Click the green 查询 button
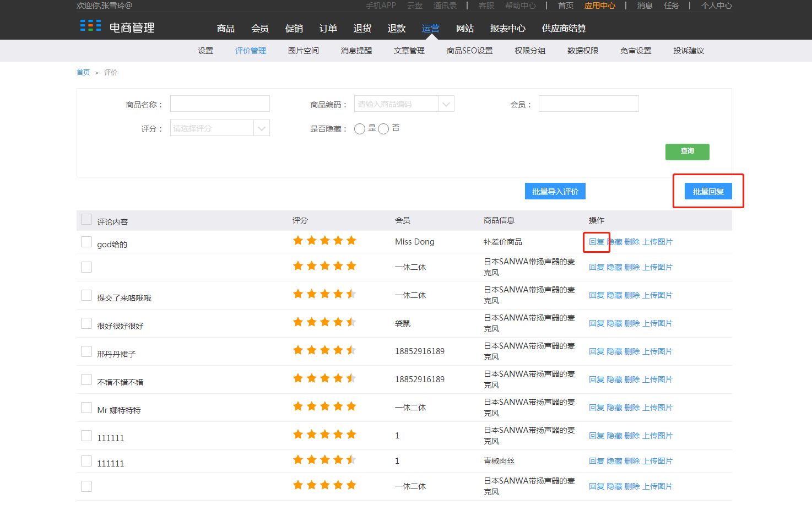The width and height of the screenshot is (812, 510). point(688,152)
